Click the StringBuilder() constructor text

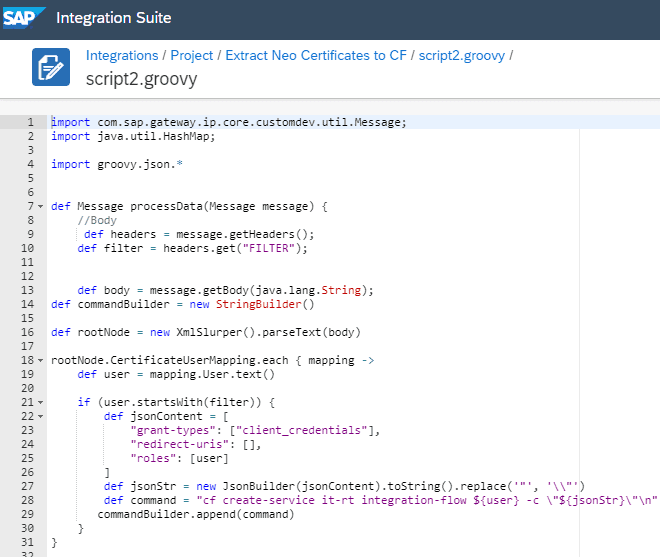coord(265,304)
